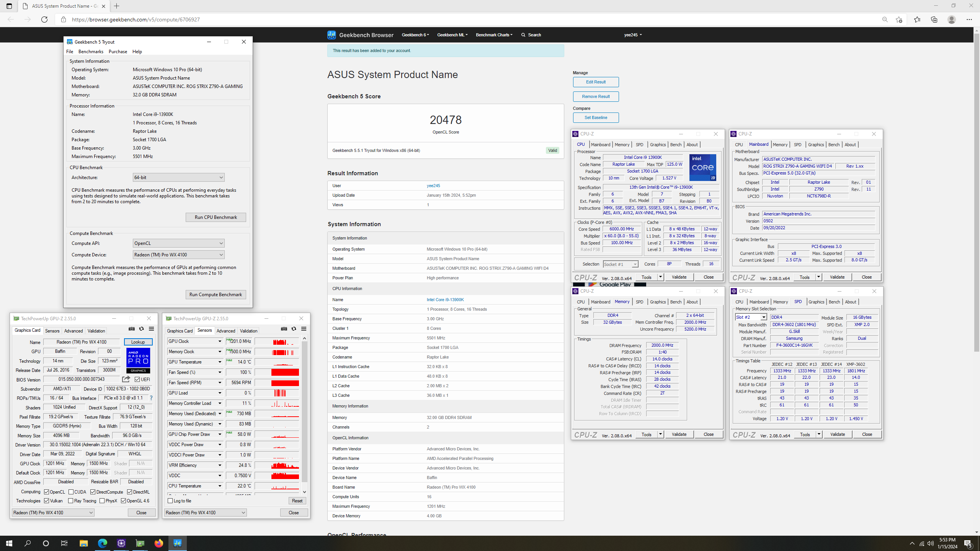
Task: Open the Compute API OpenCL dropdown
Action: coord(179,243)
